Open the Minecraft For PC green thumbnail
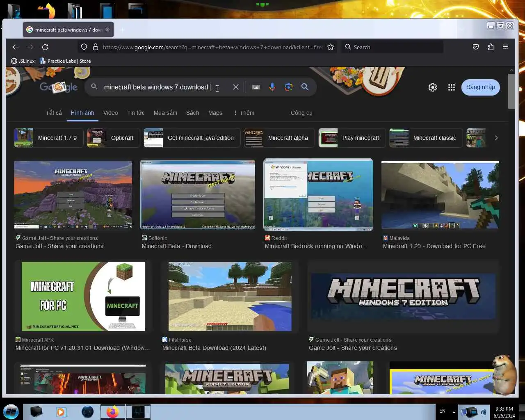 click(x=83, y=297)
